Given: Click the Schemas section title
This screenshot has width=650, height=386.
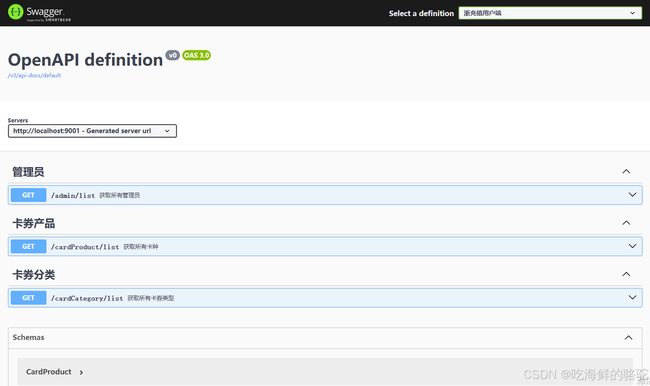Looking at the screenshot, I should [28, 337].
